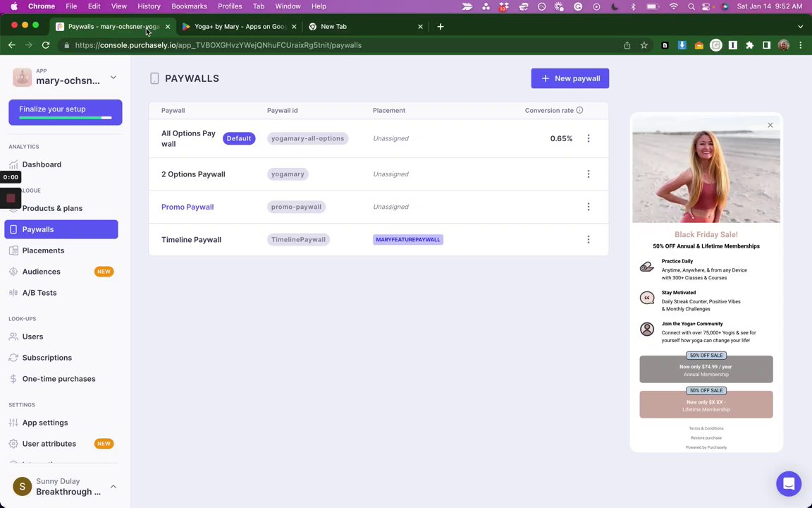This screenshot has width=812, height=508.
Task: Click the Placement column header
Action: pos(389,110)
